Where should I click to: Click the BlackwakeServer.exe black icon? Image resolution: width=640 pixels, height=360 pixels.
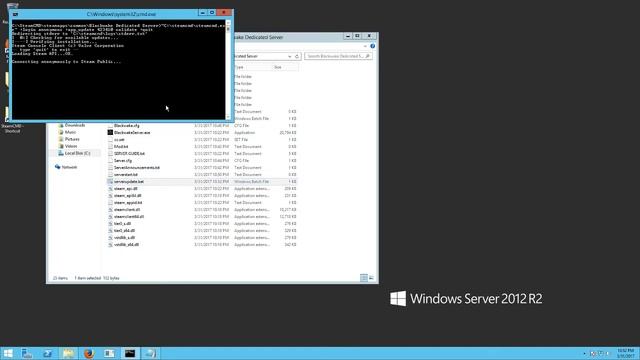point(110,133)
